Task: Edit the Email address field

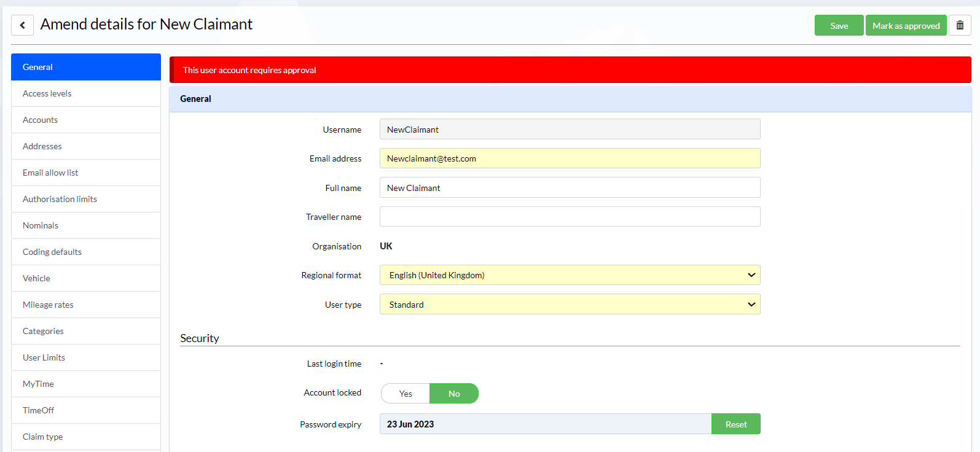Action: [x=570, y=158]
